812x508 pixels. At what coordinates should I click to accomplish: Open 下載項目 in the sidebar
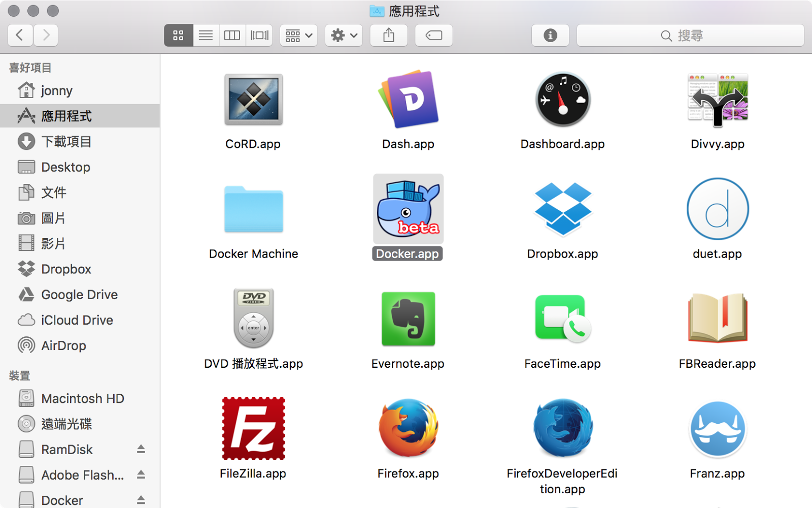coord(80,141)
